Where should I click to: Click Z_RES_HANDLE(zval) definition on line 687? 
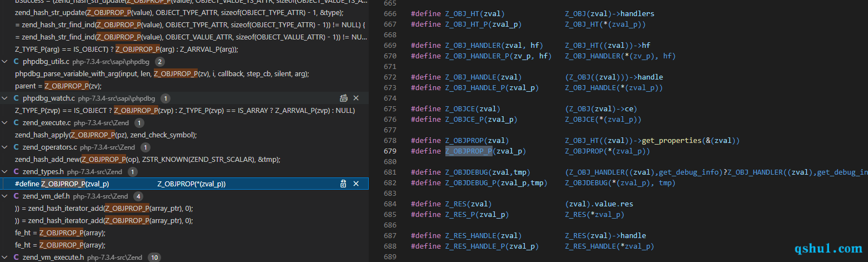483,235
